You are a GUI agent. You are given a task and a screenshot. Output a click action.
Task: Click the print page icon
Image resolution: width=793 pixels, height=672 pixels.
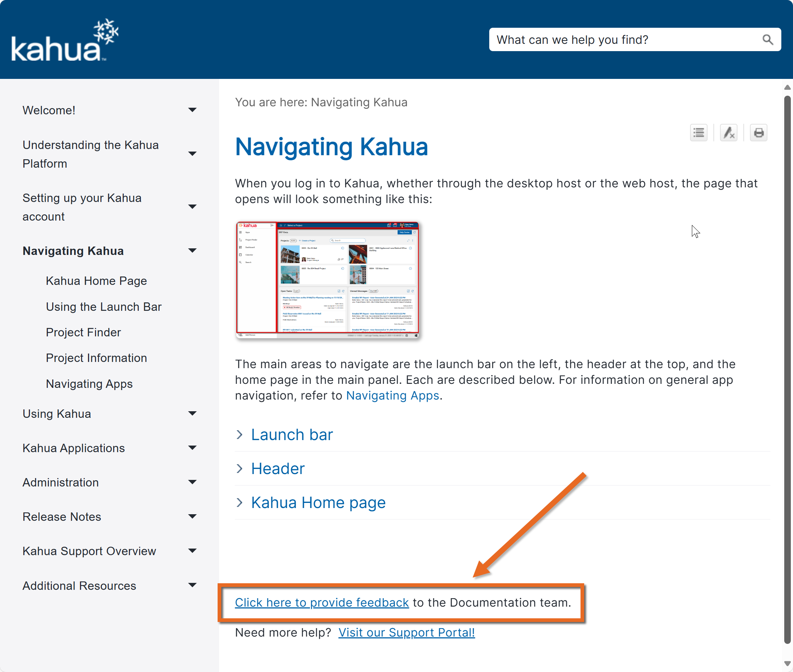point(758,133)
